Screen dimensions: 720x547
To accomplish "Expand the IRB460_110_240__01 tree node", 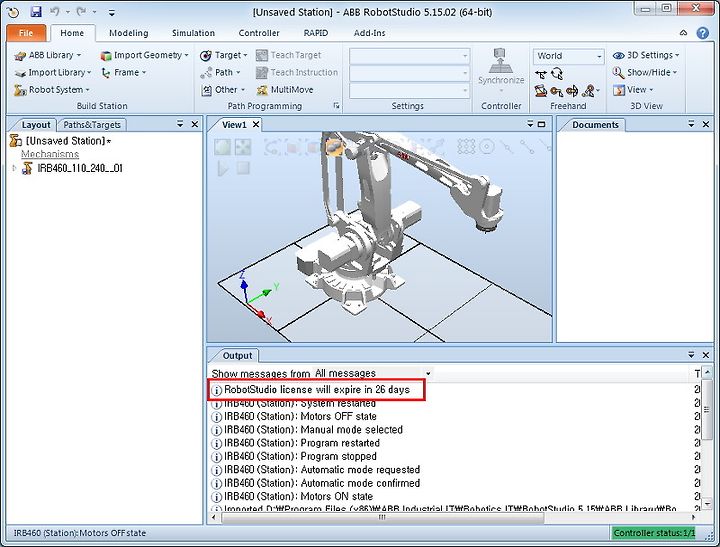I will [x=14, y=169].
